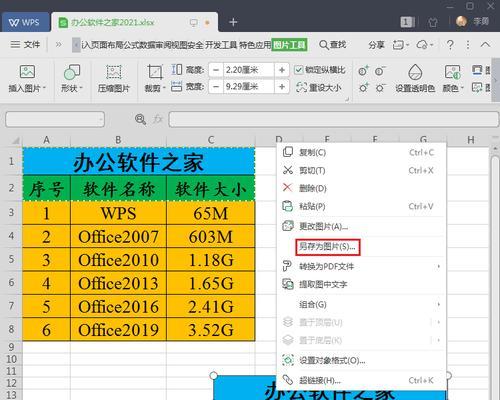
Task: Click the Help question mark icon
Action: pyautogui.click(x=450, y=45)
